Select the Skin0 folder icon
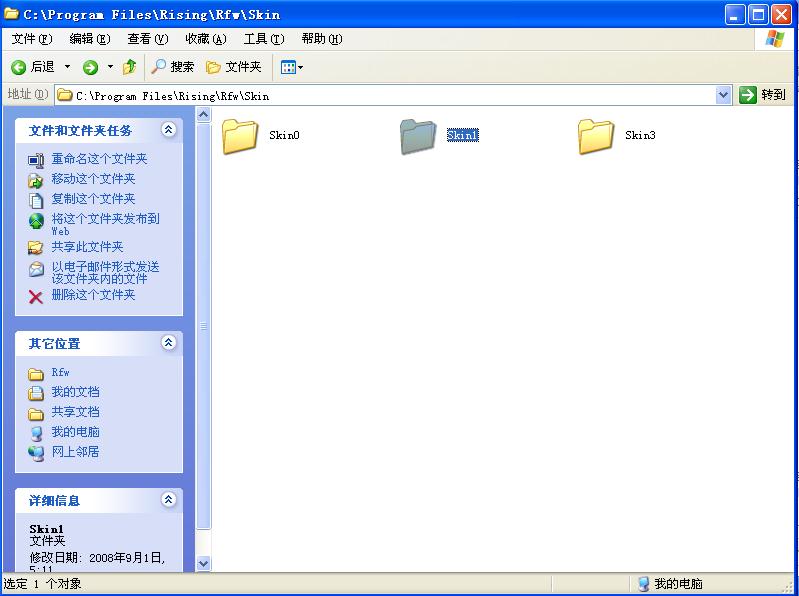The height and width of the screenshot is (596, 799). click(239, 136)
